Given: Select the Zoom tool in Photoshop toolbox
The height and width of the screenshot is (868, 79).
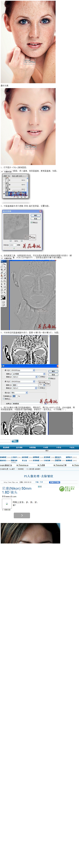Looking at the screenshot, I should point(4,292).
